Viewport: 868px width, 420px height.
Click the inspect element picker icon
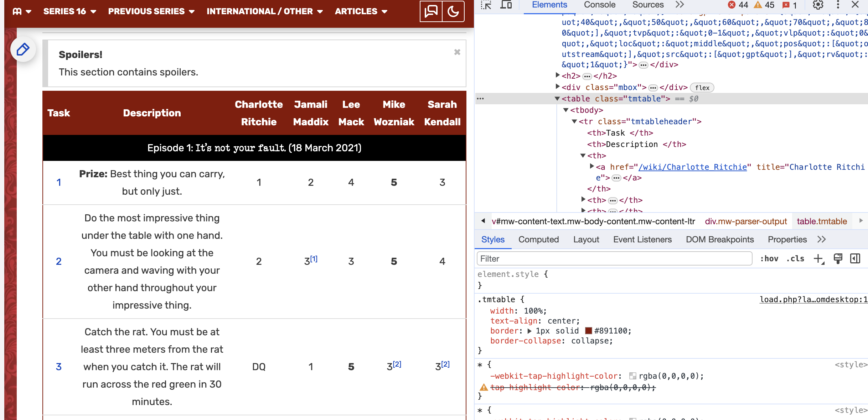point(486,5)
